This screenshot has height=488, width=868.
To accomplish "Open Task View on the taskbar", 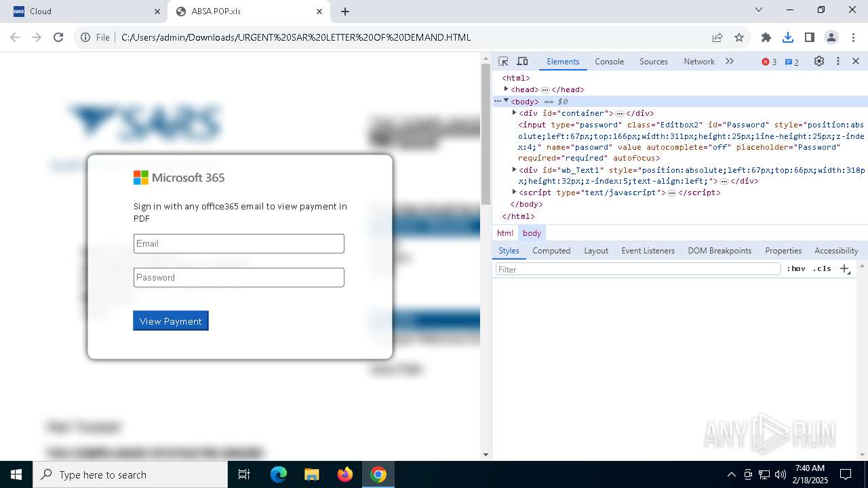I will point(244,474).
